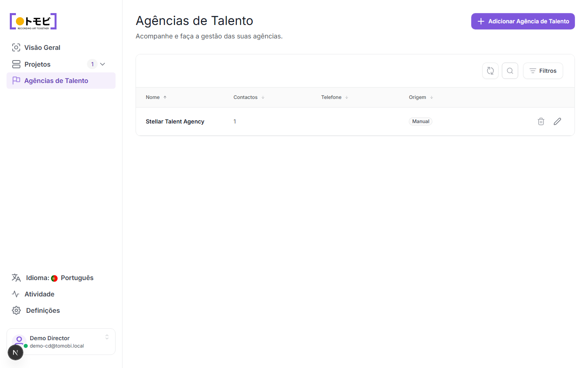588x368 pixels.
Task: Click the Atividade pulse icon
Action: pyautogui.click(x=16, y=294)
